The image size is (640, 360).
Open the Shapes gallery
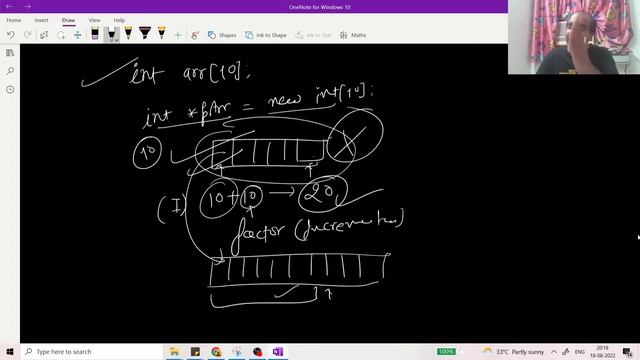(222, 35)
